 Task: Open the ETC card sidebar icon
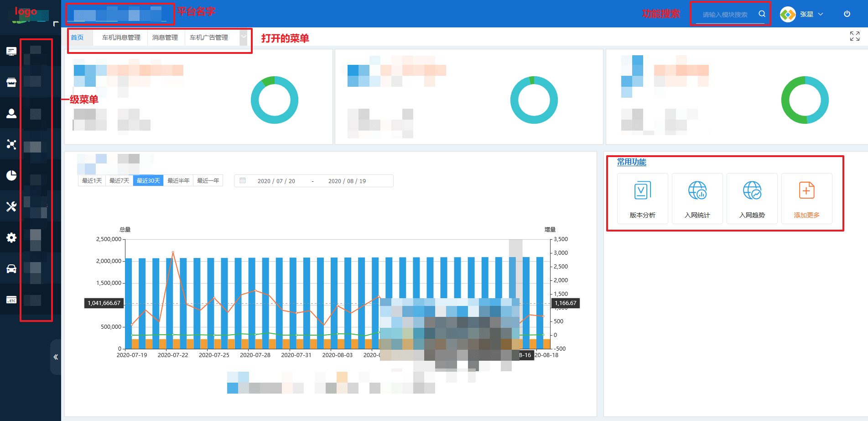coord(11,300)
